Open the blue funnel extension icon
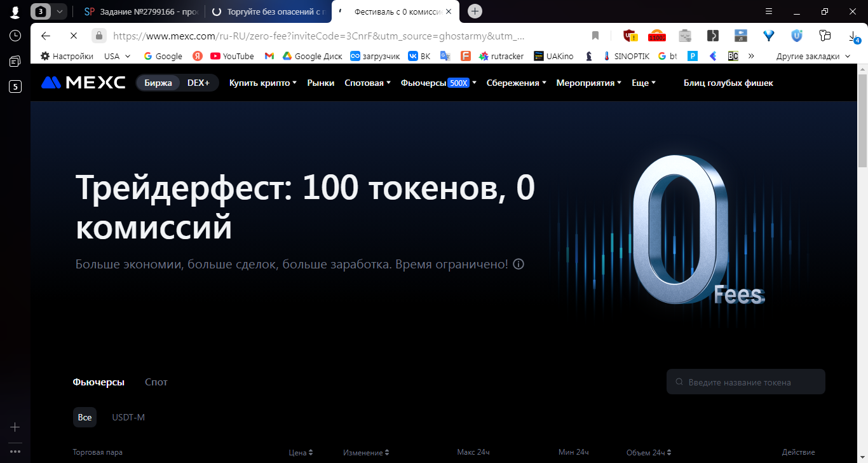The height and width of the screenshot is (463, 868). click(769, 36)
